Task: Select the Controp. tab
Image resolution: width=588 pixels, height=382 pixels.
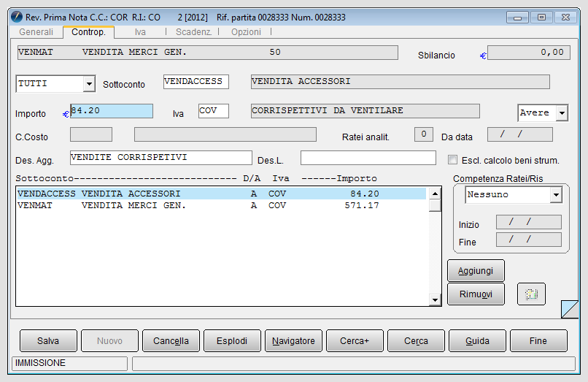Action: click(88, 32)
